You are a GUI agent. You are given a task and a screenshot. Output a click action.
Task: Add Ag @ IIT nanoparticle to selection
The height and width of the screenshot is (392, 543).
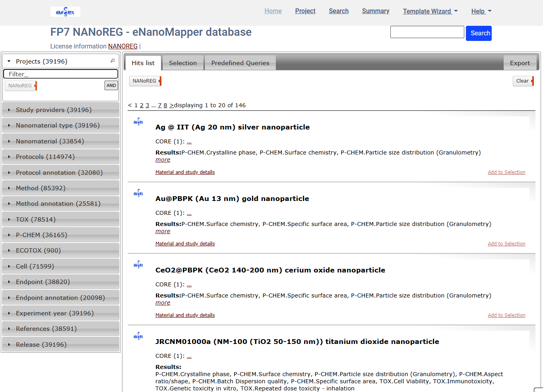point(506,172)
